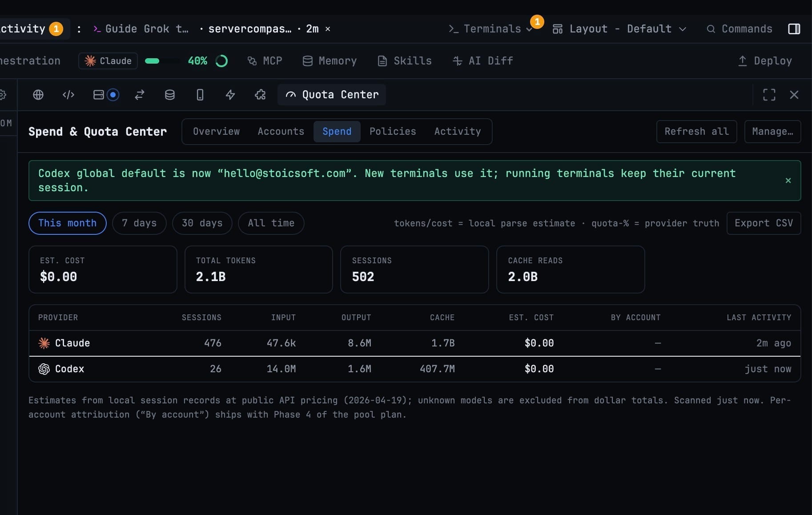The image size is (812, 515).
Task: Click the Claude provider row name
Action: pyautogui.click(x=72, y=343)
